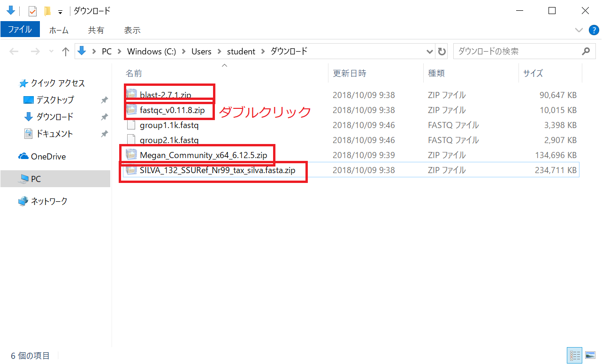Switch to the ホーム ribbon tab
Viewport: 602px width, 364px height.
point(59,30)
